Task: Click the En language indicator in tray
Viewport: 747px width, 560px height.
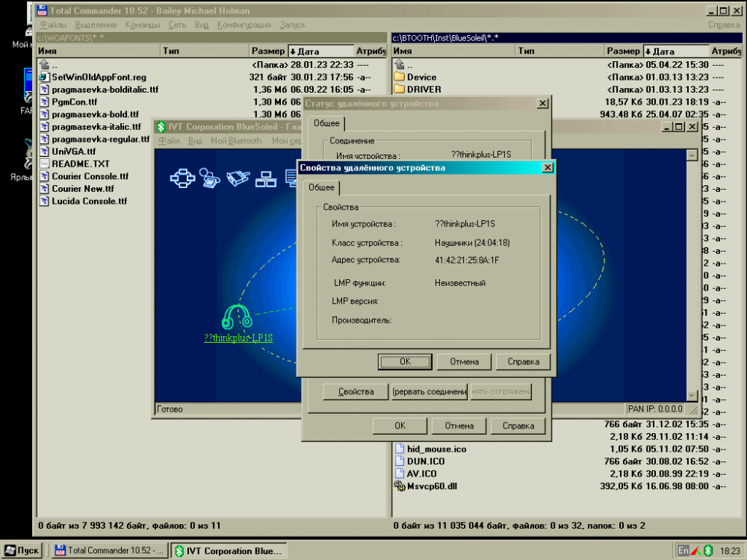Action: click(x=683, y=550)
